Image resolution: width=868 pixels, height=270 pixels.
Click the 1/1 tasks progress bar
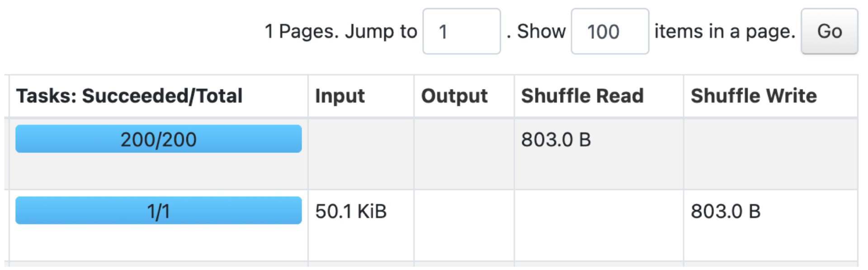click(x=158, y=211)
